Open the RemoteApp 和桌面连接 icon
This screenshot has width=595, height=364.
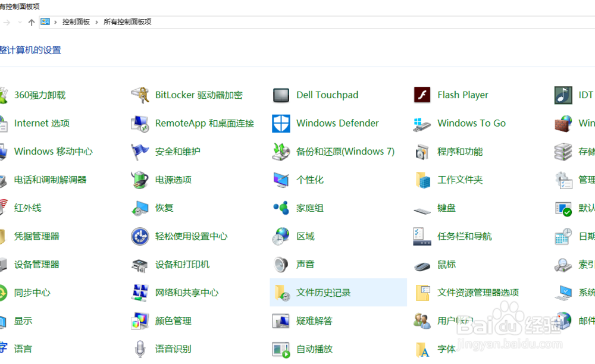pyautogui.click(x=140, y=123)
